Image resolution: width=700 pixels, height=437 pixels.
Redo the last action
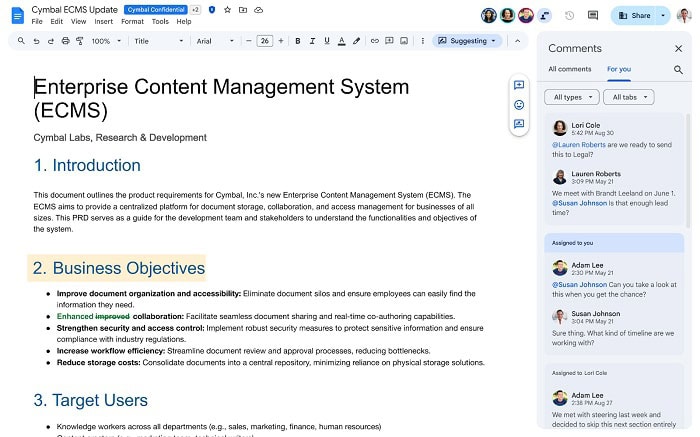[51, 41]
